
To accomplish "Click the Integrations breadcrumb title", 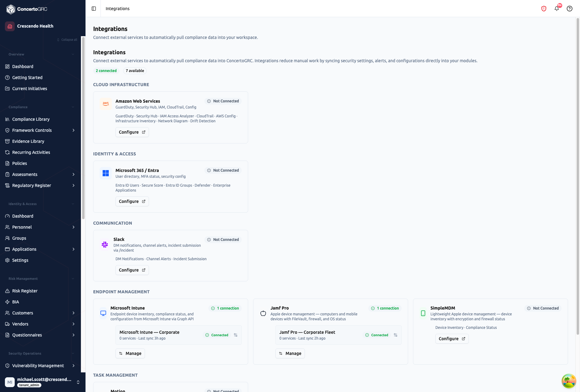I will click(117, 9).
